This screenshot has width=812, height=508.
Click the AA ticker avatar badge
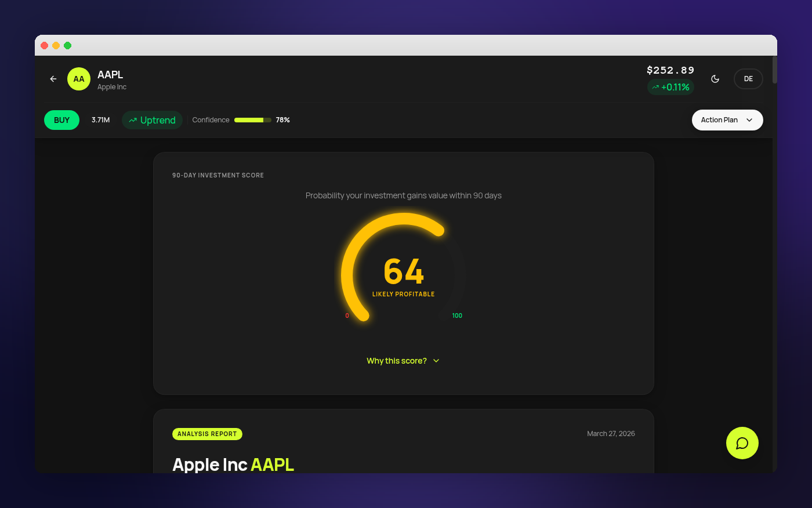pos(79,79)
